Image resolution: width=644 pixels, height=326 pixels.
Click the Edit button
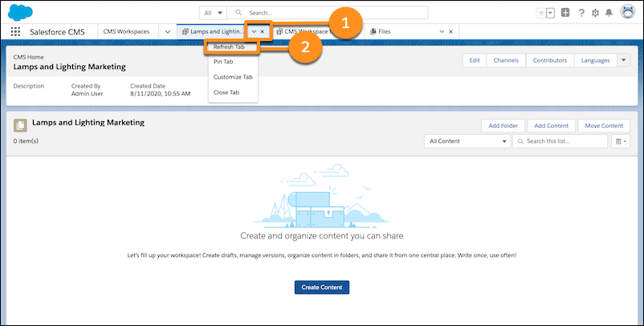tap(475, 60)
